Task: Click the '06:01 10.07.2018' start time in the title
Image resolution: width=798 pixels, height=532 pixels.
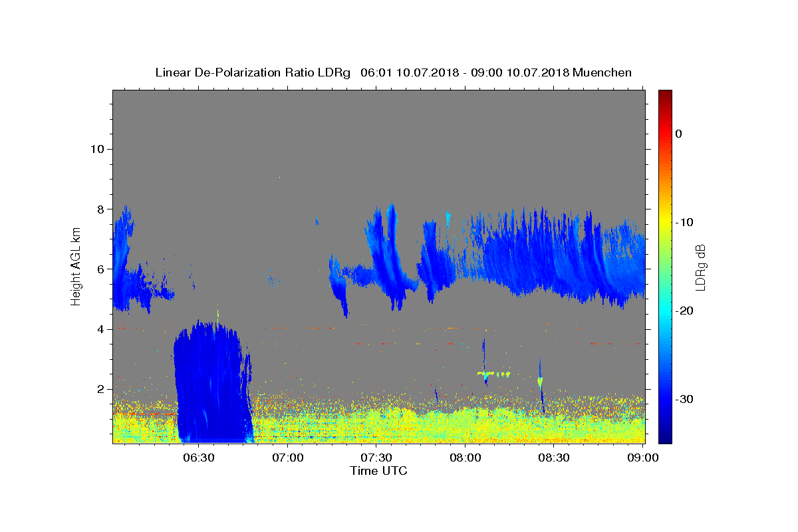Action: (409, 72)
